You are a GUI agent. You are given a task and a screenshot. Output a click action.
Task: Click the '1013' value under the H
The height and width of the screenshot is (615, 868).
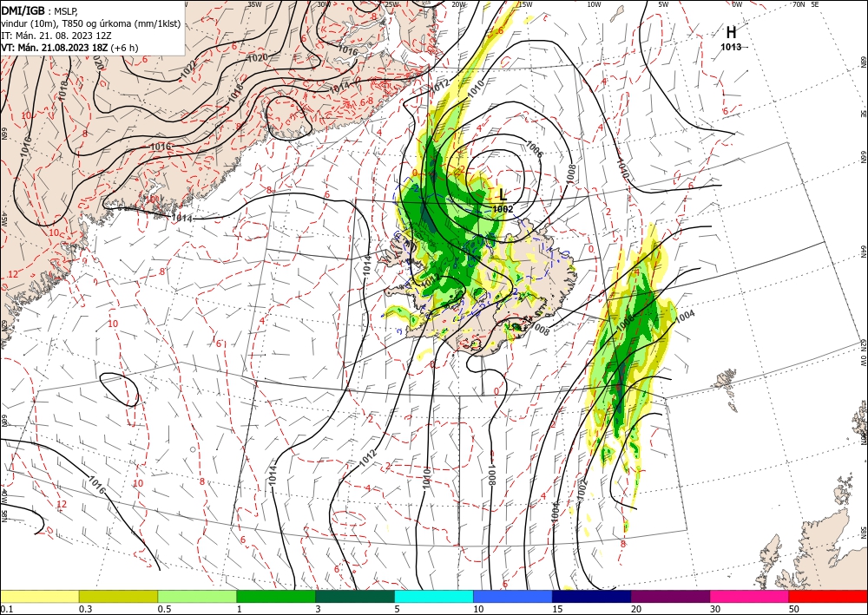(x=731, y=47)
